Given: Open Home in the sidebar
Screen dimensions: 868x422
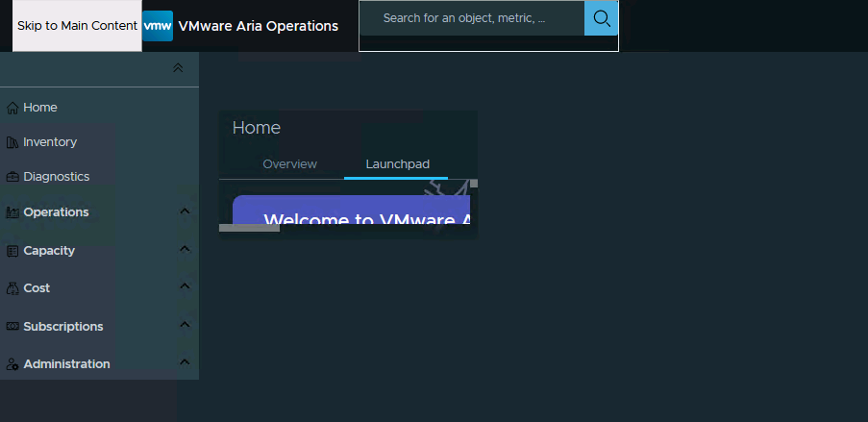Looking at the screenshot, I should click(x=39, y=108).
